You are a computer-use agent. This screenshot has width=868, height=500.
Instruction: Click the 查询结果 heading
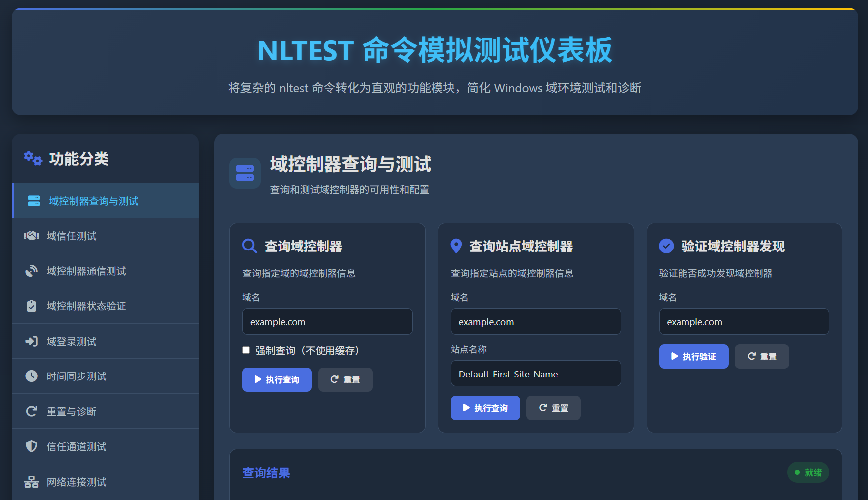coord(266,473)
